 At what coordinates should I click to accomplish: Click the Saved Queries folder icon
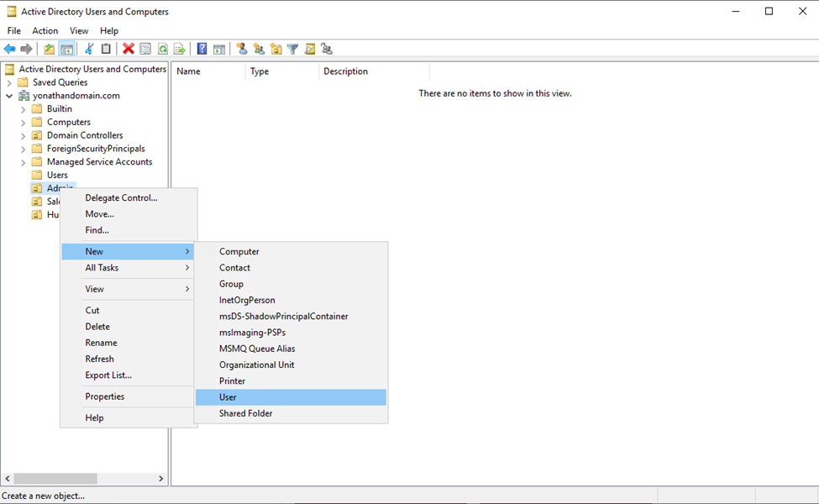(23, 82)
